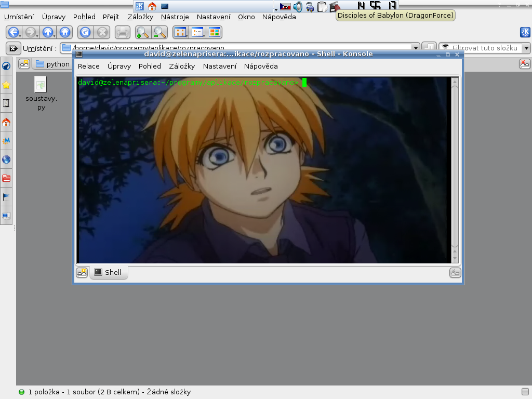
Task: Open the Amarok wolf sidebar panel
Action: (x=6, y=66)
